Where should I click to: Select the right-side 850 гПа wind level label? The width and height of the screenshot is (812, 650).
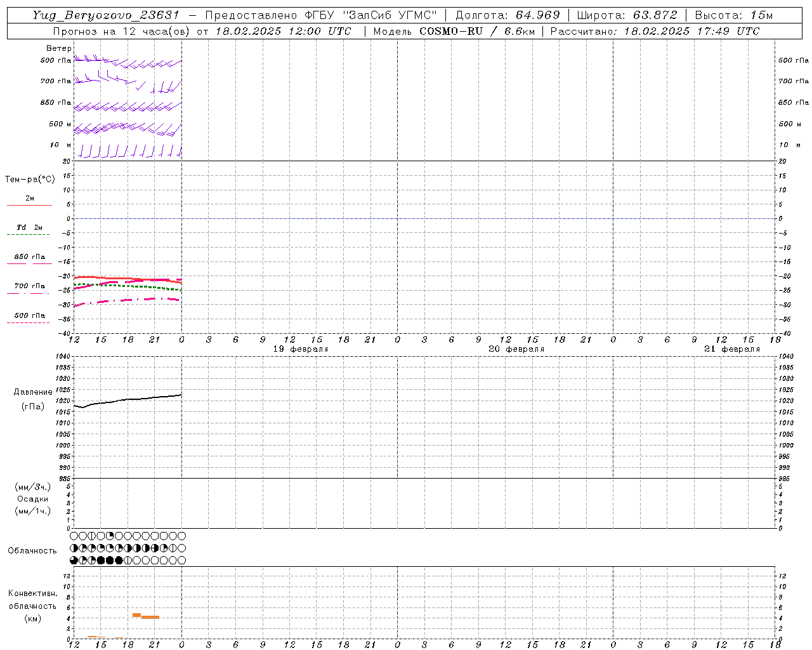coord(793,102)
